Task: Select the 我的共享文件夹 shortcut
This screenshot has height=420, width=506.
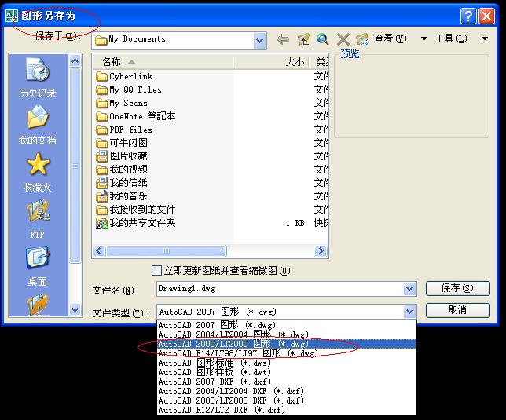Action: tap(136, 223)
